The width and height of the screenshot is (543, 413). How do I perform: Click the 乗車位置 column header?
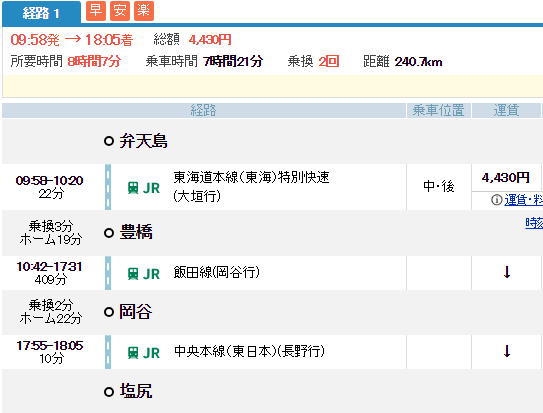[x=438, y=110]
